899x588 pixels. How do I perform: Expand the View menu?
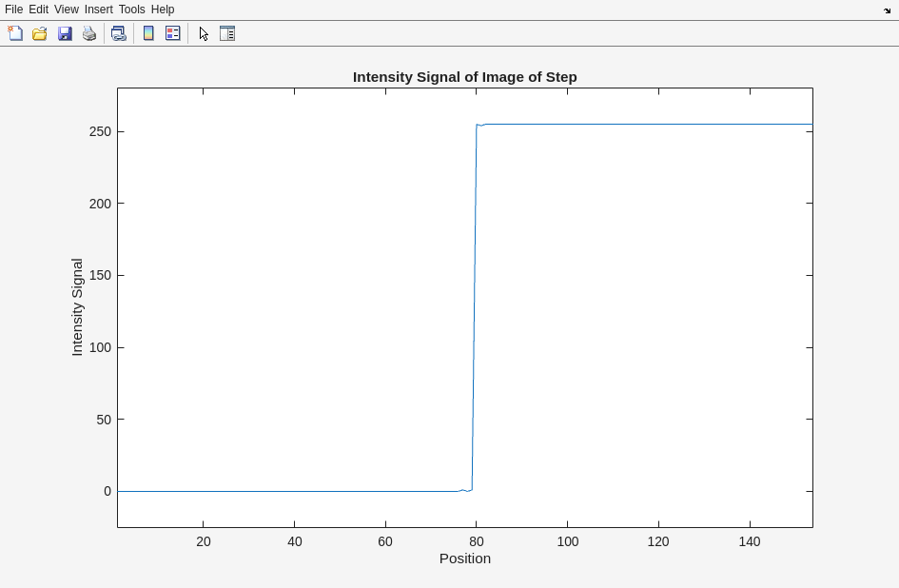(66, 10)
